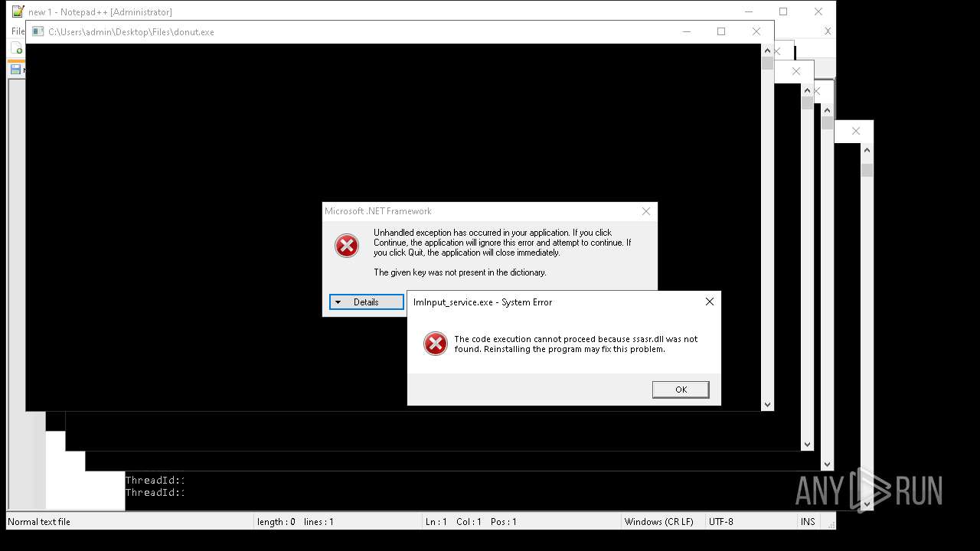Close the Notepad++ window
This screenshot has width=980, height=551.
tap(818, 11)
